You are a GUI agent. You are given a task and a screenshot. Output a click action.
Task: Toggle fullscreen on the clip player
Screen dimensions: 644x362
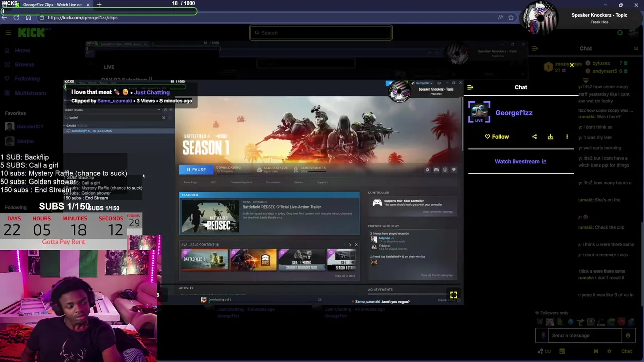pos(453,295)
